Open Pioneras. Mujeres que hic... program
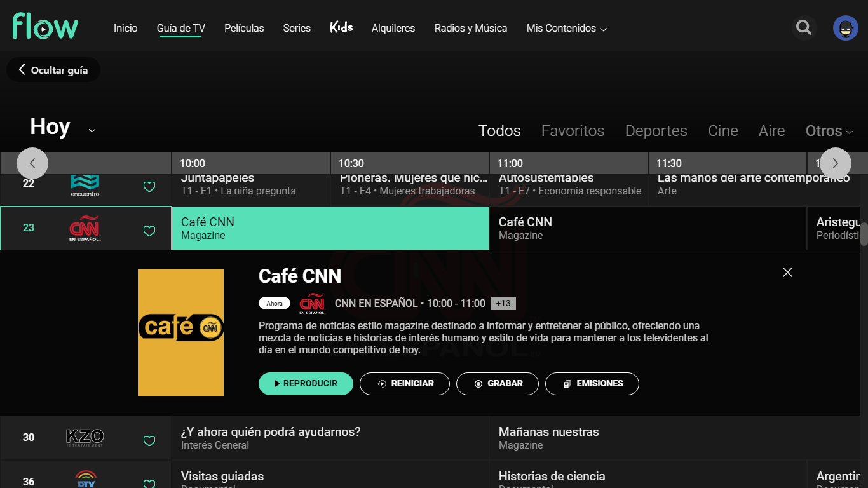Image resolution: width=868 pixels, height=488 pixels. coord(410,189)
